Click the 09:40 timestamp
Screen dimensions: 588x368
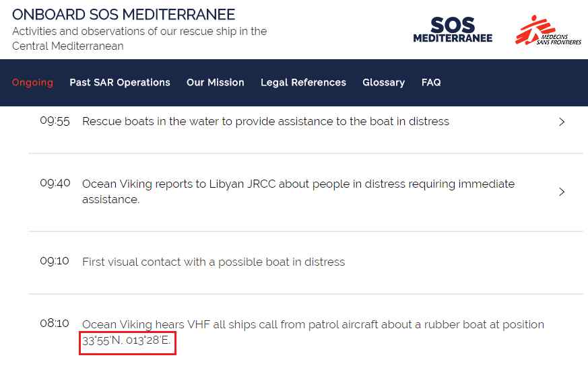pos(55,183)
